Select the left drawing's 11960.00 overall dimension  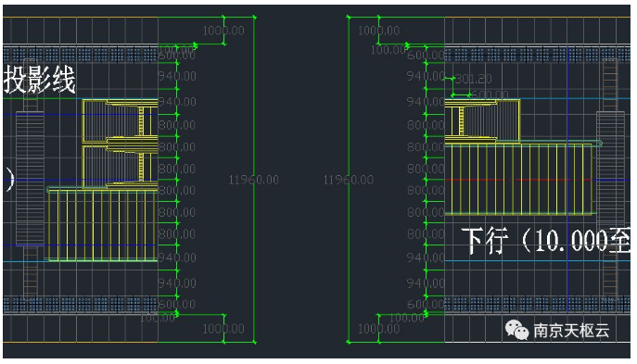point(253,180)
